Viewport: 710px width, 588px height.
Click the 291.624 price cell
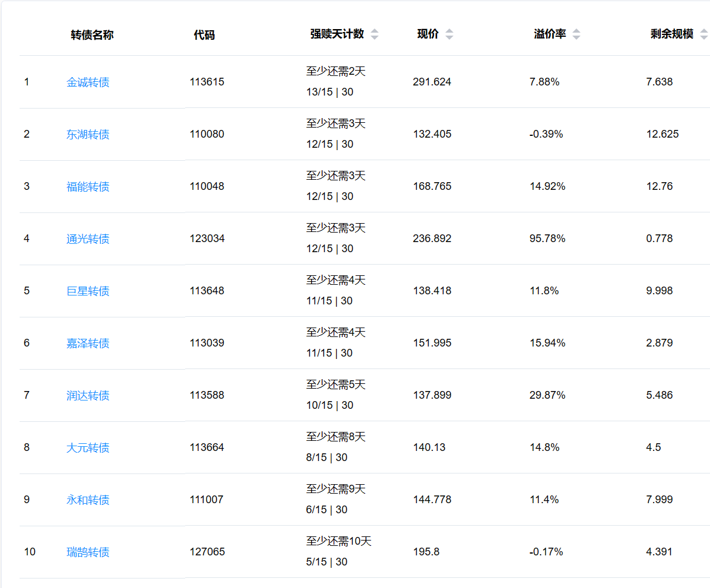pyautogui.click(x=432, y=82)
